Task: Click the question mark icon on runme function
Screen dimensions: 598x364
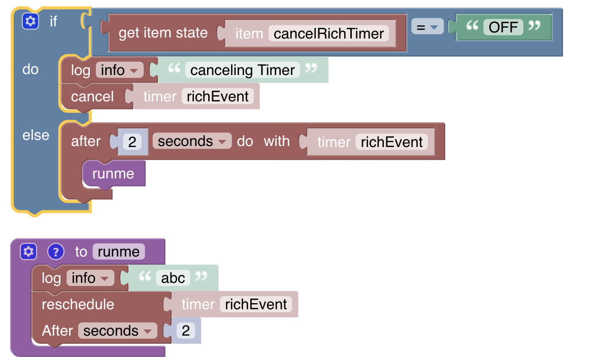Action: coord(56,251)
